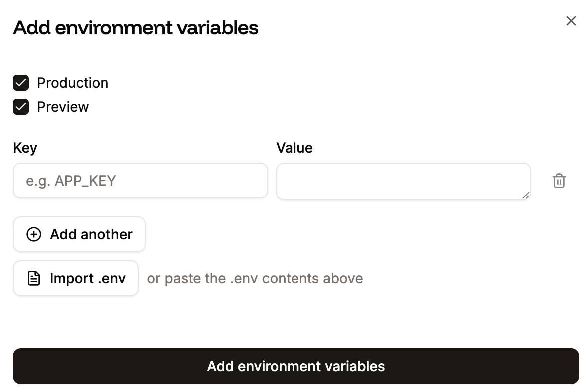
Task: Click inside the empty Value field
Action: click(403, 181)
